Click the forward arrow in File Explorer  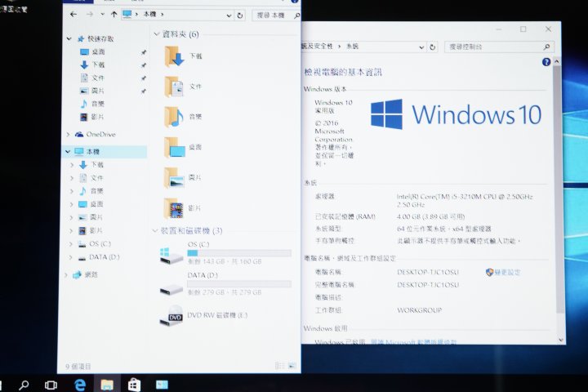click(x=90, y=14)
